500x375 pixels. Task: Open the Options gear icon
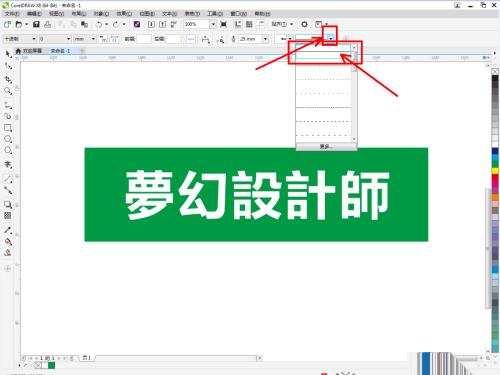click(304, 24)
